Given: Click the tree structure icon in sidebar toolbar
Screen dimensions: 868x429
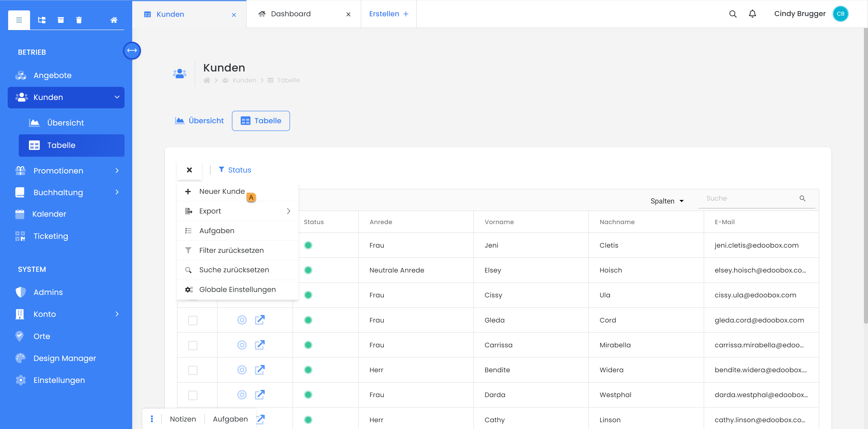Looking at the screenshot, I should coord(42,20).
